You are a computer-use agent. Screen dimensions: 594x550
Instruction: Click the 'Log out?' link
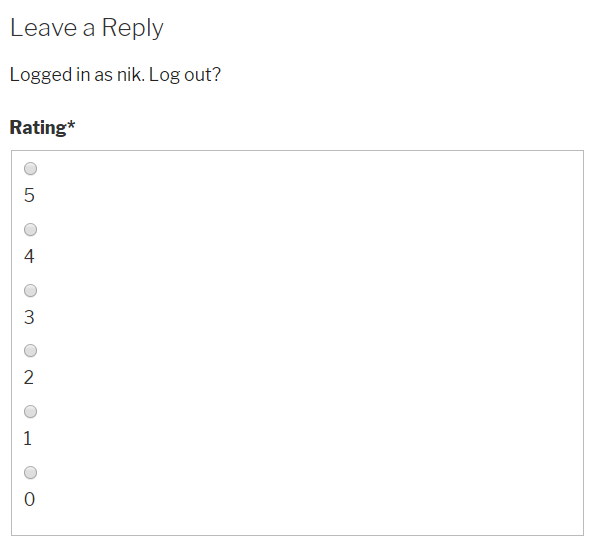pyautogui.click(x=185, y=75)
